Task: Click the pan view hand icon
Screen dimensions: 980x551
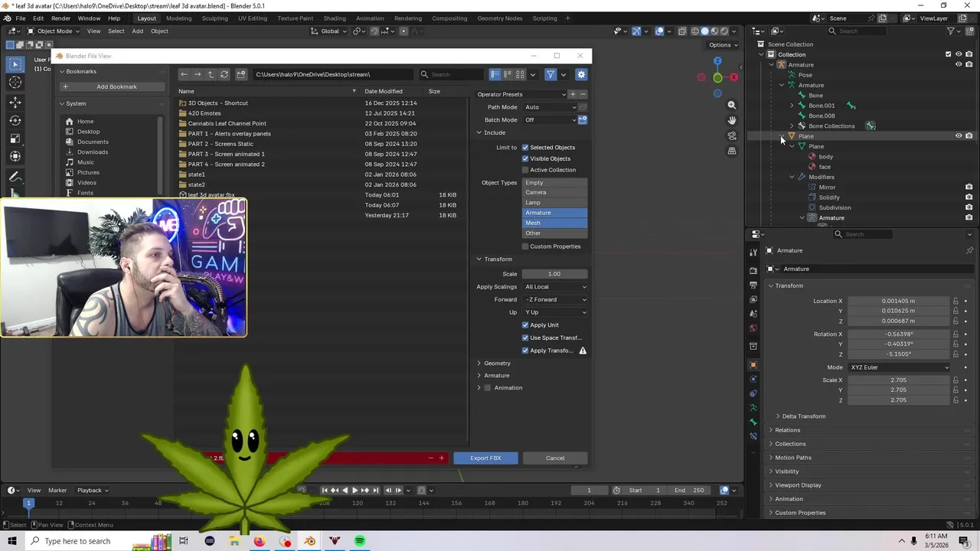Action: 732,121
